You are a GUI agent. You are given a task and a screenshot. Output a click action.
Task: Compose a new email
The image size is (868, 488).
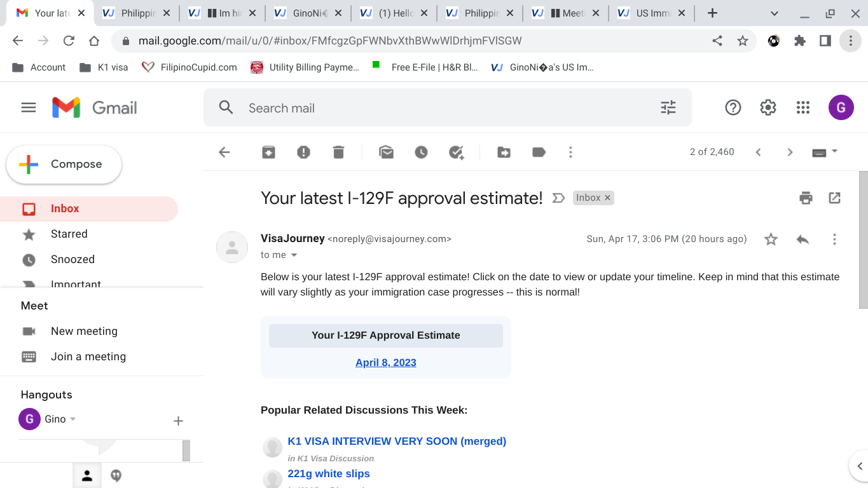tap(64, 165)
